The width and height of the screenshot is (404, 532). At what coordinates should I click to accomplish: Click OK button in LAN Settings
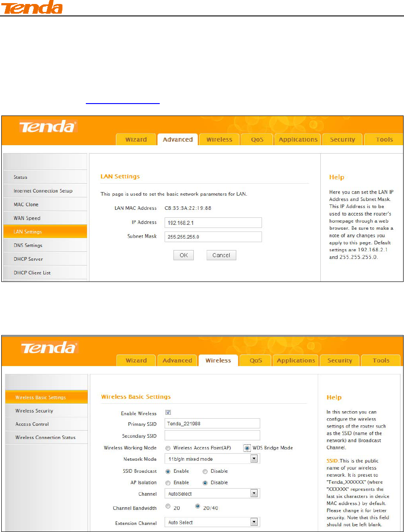tap(184, 255)
